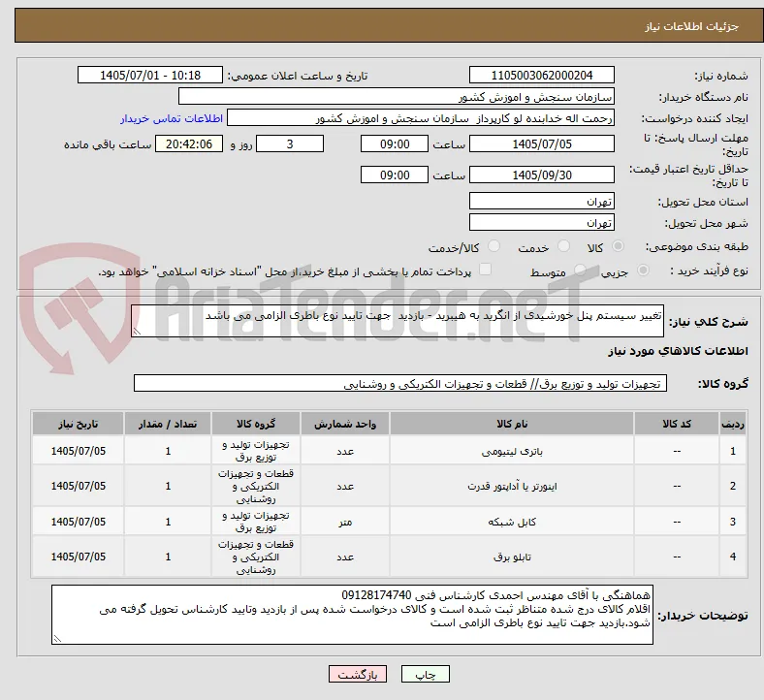The width and height of the screenshot is (764, 700).
Task: Click the شرح کلی نیاز label
Action: (709, 322)
